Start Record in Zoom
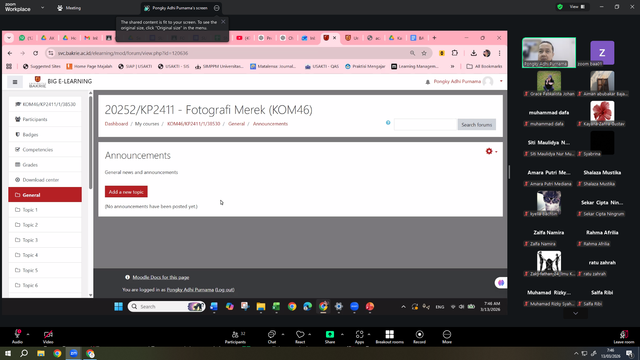This screenshot has height=360, width=640. (x=419, y=337)
